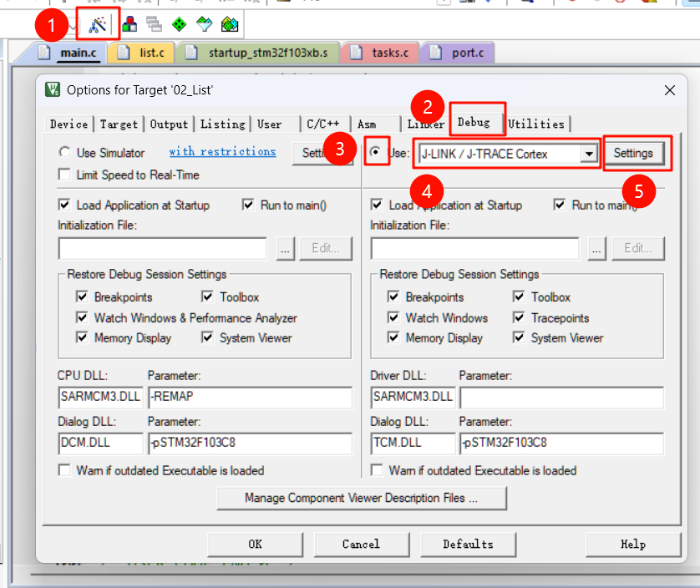Toggle hardware Warn if outdated Executable
Screen dimensions: 700x588
point(377,470)
